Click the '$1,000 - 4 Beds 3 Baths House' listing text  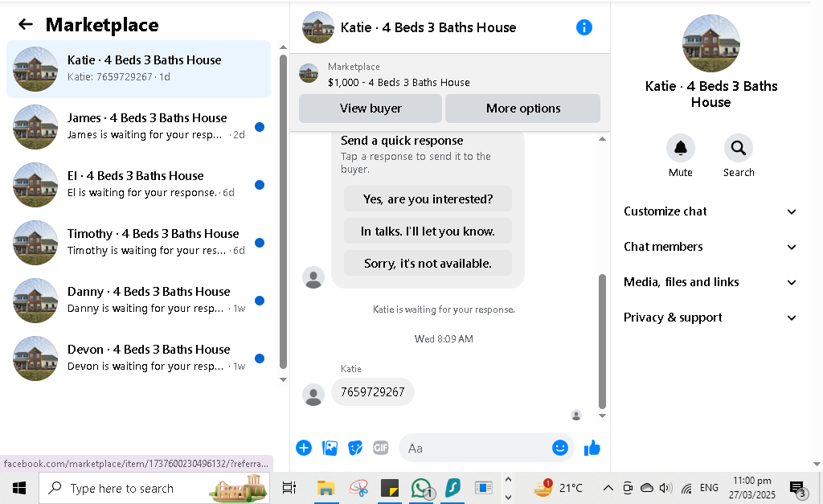[x=399, y=83]
